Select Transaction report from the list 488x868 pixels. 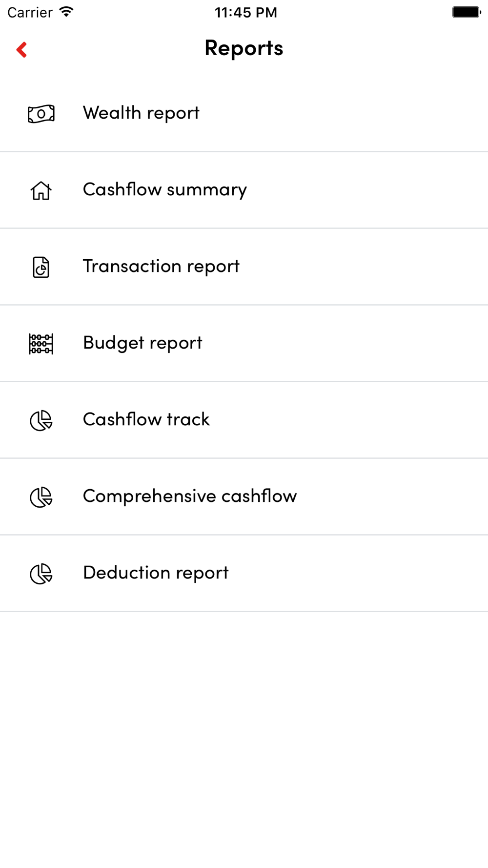pos(244,267)
